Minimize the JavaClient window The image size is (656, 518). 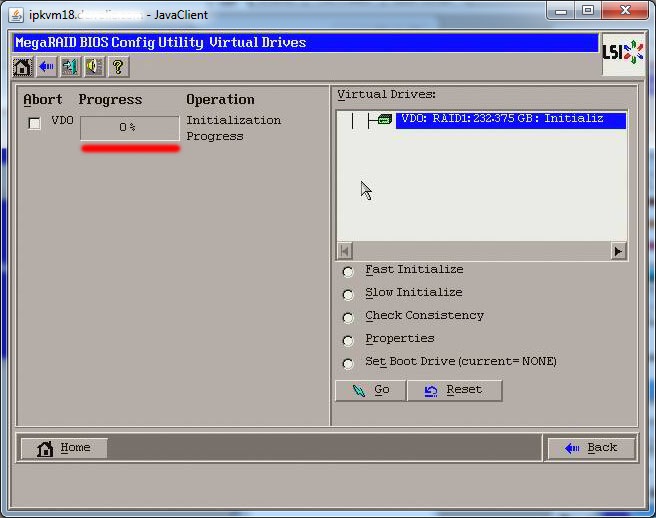pyautogui.click(x=561, y=11)
